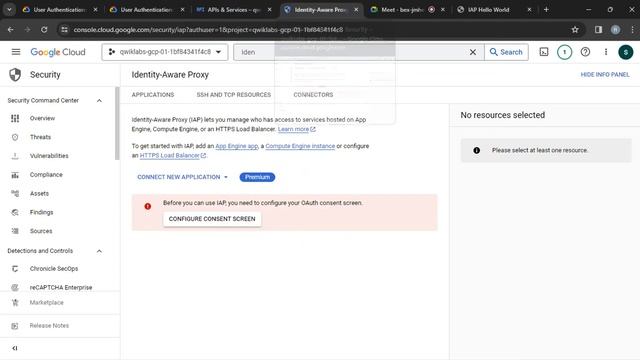The height and width of the screenshot is (360, 640).
Task: Close the Identity-Aware Proxy browser tab
Action: (x=356, y=9)
